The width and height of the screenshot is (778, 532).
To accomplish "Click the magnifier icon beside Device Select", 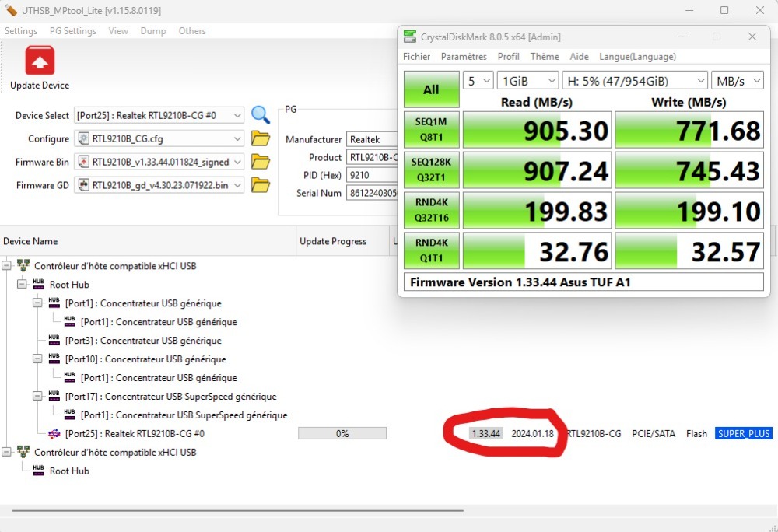I will 261,115.
